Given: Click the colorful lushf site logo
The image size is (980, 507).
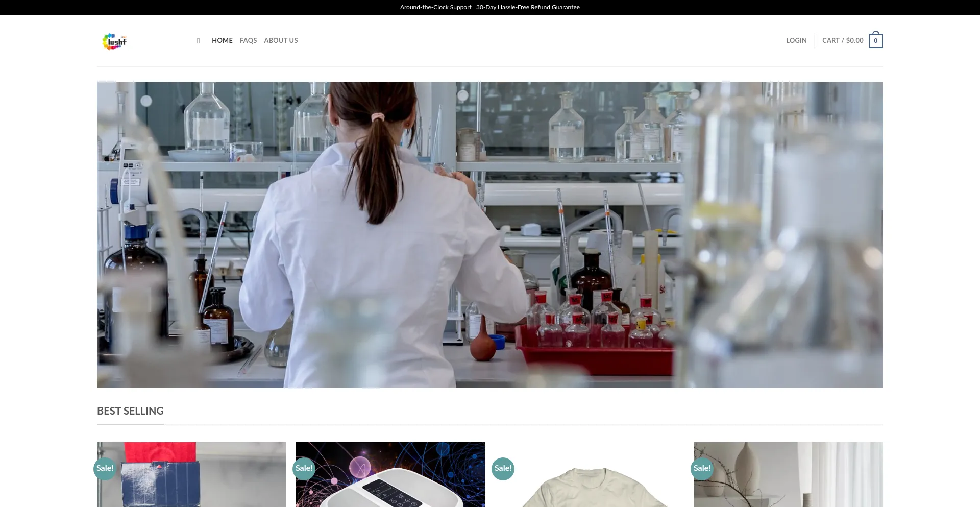Looking at the screenshot, I should click(114, 41).
